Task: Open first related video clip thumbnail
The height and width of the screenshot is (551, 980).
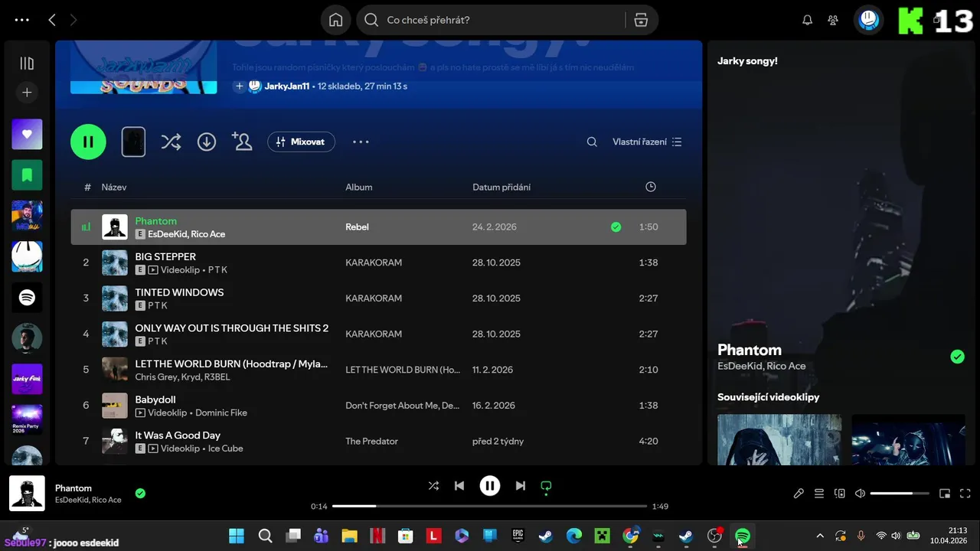Action: click(x=779, y=439)
